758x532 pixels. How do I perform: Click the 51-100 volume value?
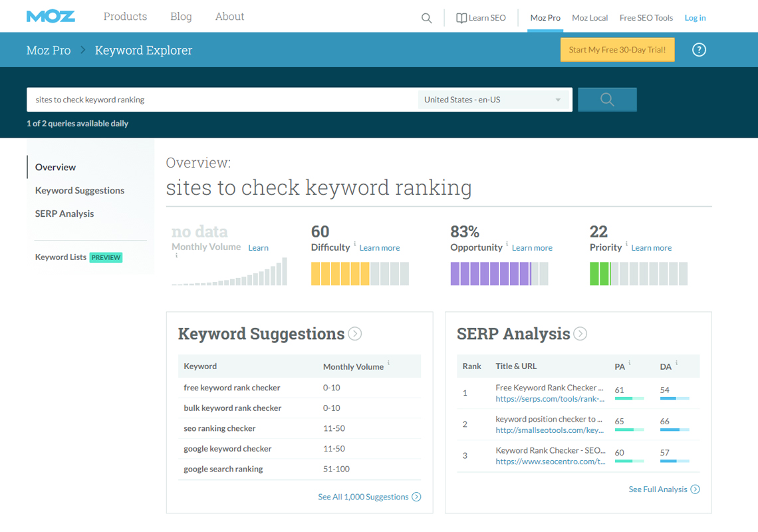click(336, 469)
